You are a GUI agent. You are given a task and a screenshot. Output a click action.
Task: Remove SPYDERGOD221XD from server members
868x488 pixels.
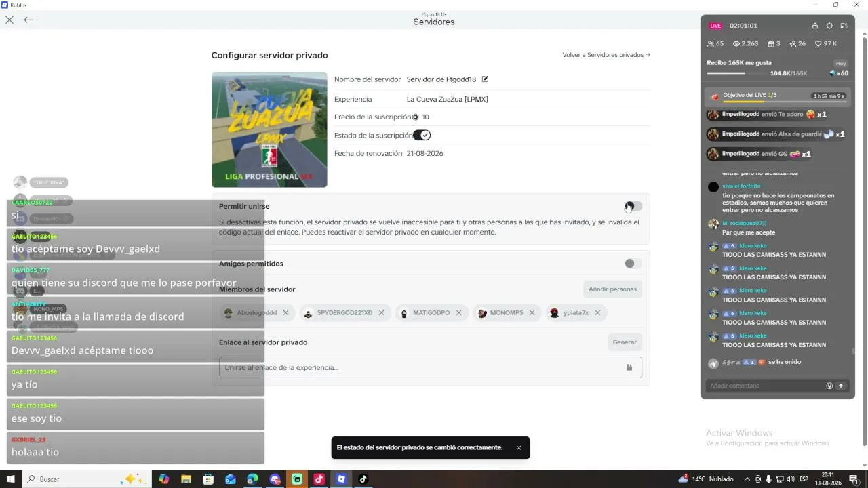pos(381,312)
